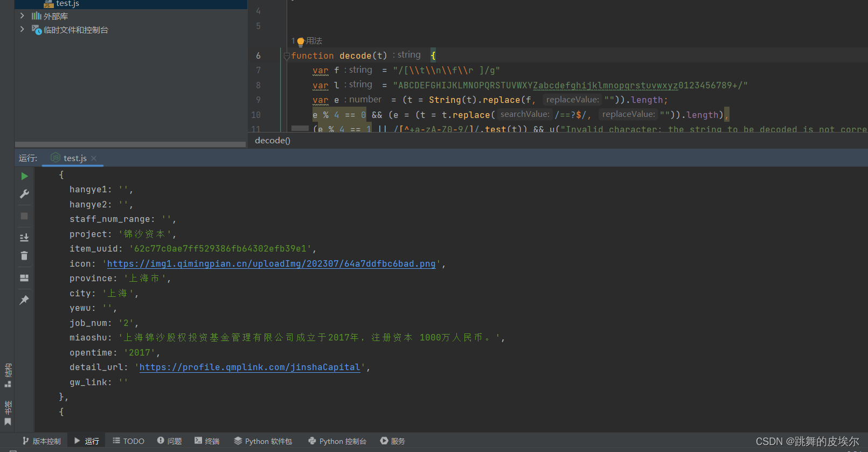Select 临时文件和控制台 in project tree
Viewport: 868px width, 452px height.
pyautogui.click(x=76, y=30)
